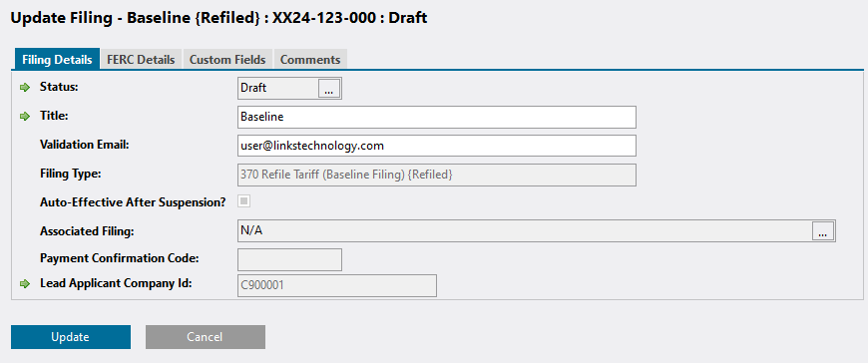This screenshot has width=868, height=363.
Task: Toggle Auto-Effective After Suspension checkbox
Action: click(x=243, y=201)
